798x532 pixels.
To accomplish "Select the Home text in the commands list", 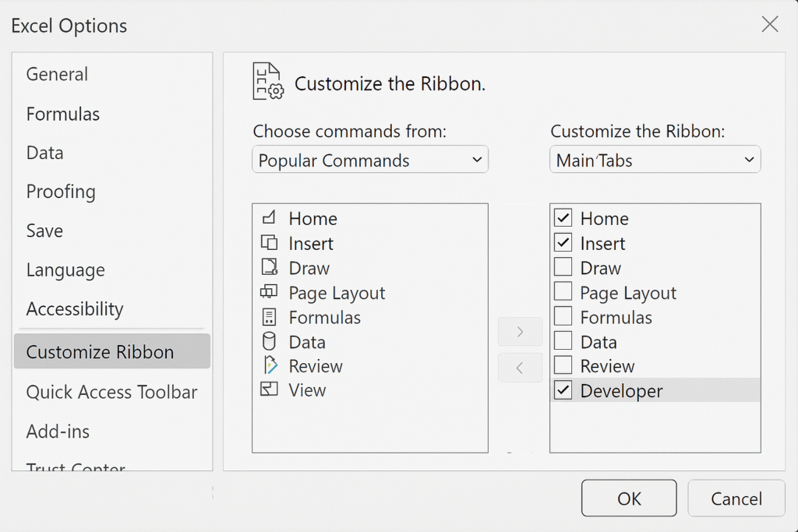I will (313, 218).
